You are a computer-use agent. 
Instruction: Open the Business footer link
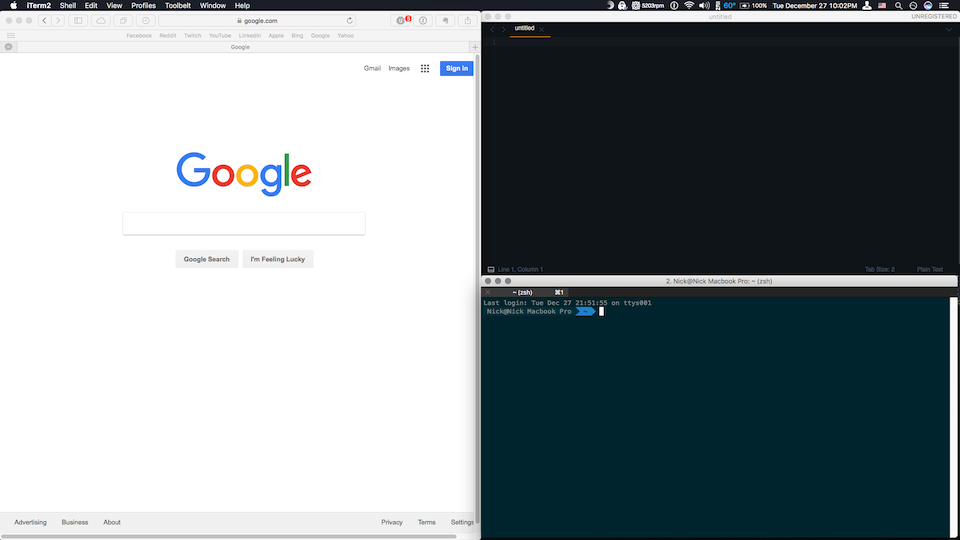[75, 522]
